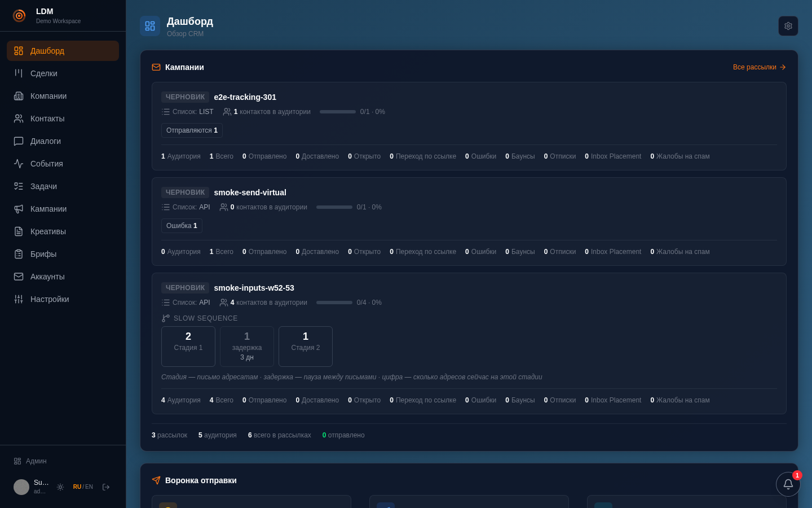Click '4 Аудитория' stat in smoke-inputs-w52-53

pos(181,400)
